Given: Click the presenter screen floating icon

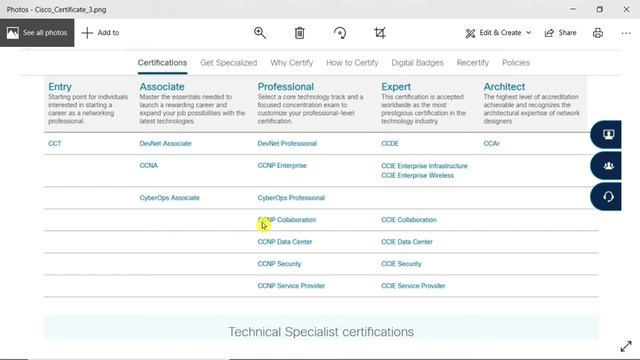Looking at the screenshot, I should (x=606, y=134).
